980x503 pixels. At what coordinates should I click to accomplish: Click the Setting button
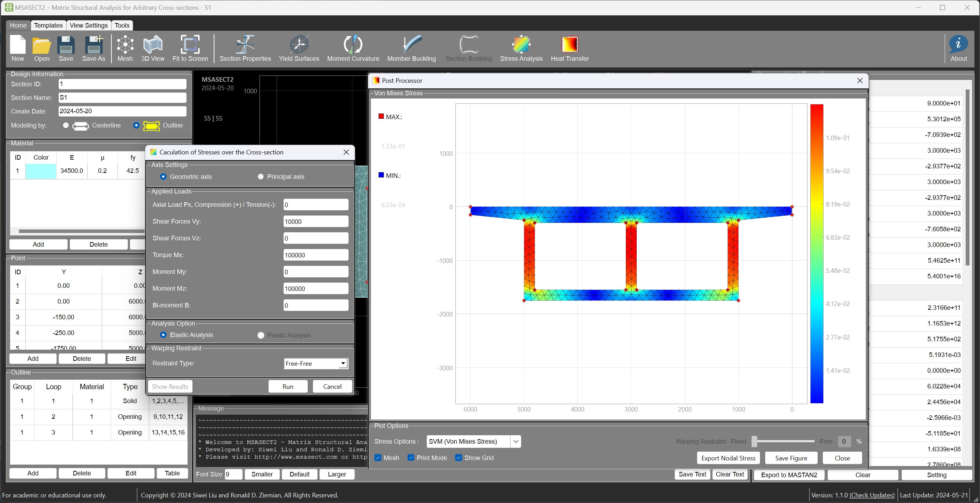pyautogui.click(x=936, y=475)
